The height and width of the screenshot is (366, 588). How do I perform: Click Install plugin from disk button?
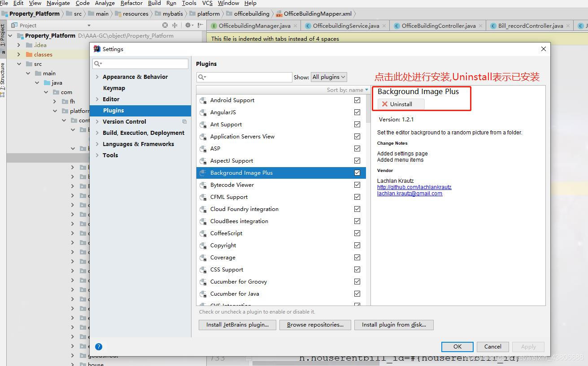point(394,325)
